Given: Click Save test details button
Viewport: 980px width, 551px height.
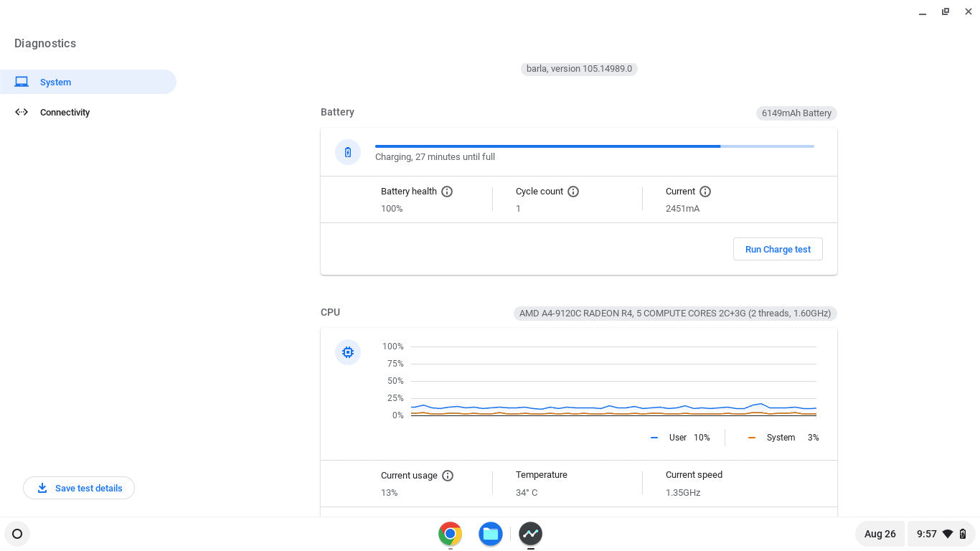Looking at the screenshot, I should tap(79, 488).
